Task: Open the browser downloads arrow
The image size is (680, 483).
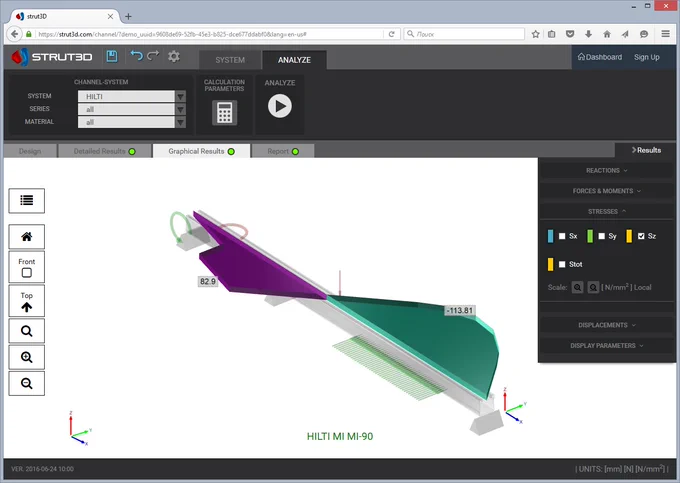Action: [588, 34]
